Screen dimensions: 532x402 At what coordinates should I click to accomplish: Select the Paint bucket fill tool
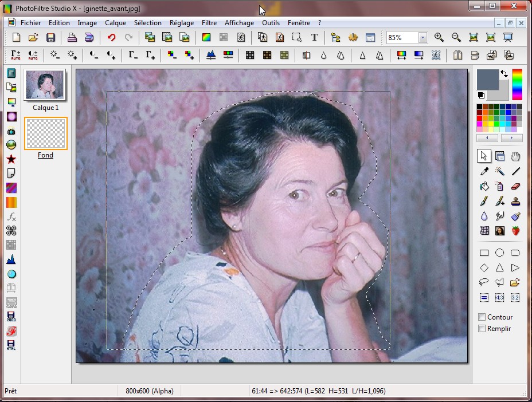pyautogui.click(x=484, y=186)
